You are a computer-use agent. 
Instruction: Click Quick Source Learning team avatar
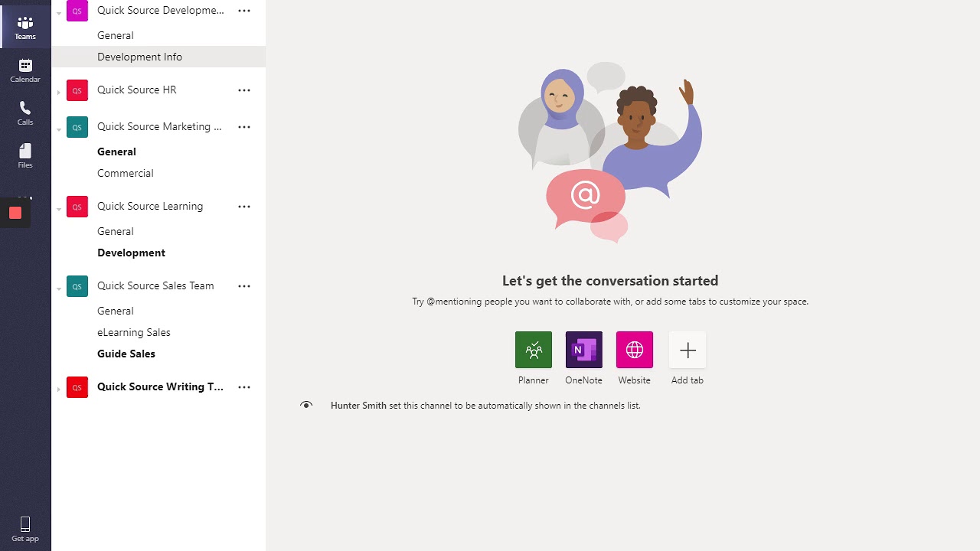(x=77, y=207)
